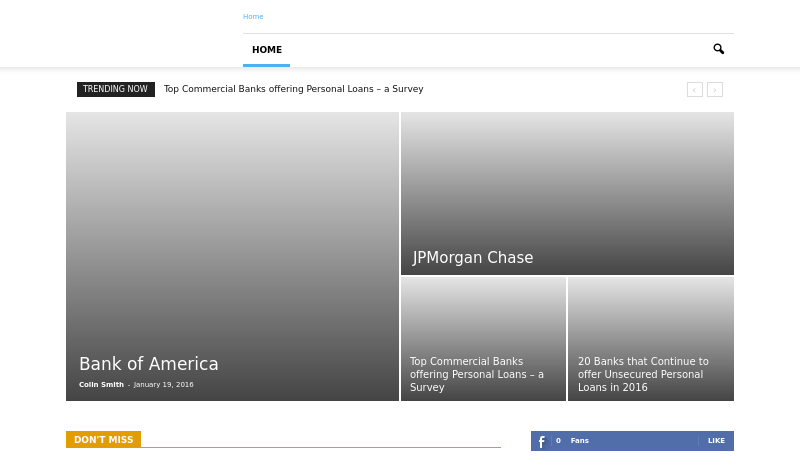This screenshot has height=456, width=800.
Task: Click the January 19, 2016 date
Action: pos(163,385)
